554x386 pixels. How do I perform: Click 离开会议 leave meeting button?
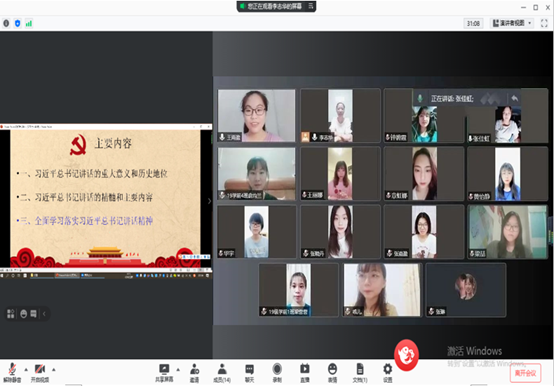(525, 373)
